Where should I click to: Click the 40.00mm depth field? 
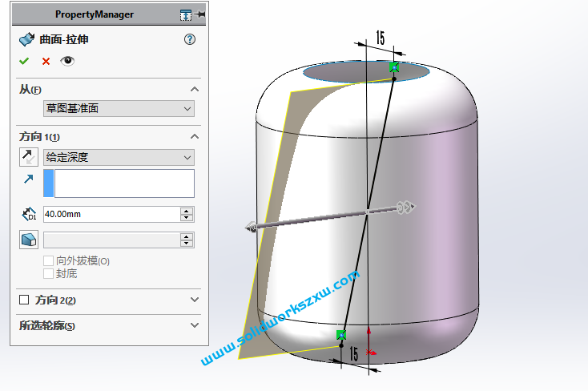point(111,214)
